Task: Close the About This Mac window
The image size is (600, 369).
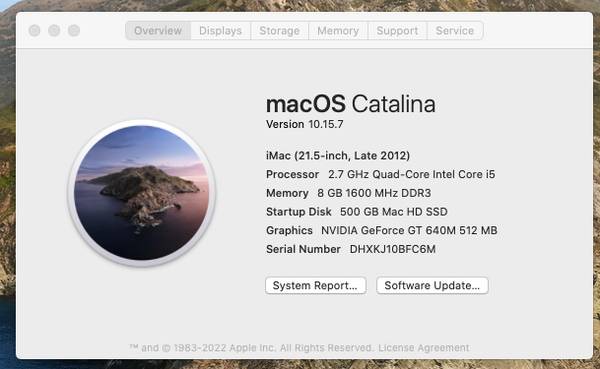Action: click(x=34, y=31)
